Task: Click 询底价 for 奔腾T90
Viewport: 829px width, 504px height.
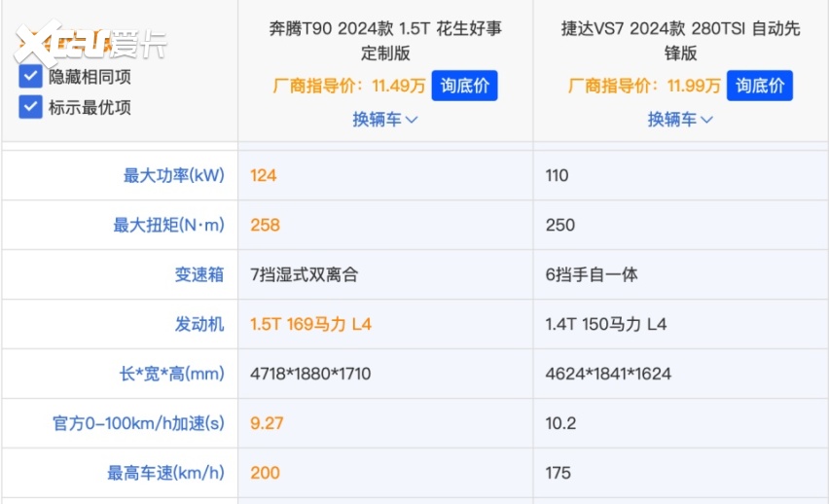Action: 464,86
